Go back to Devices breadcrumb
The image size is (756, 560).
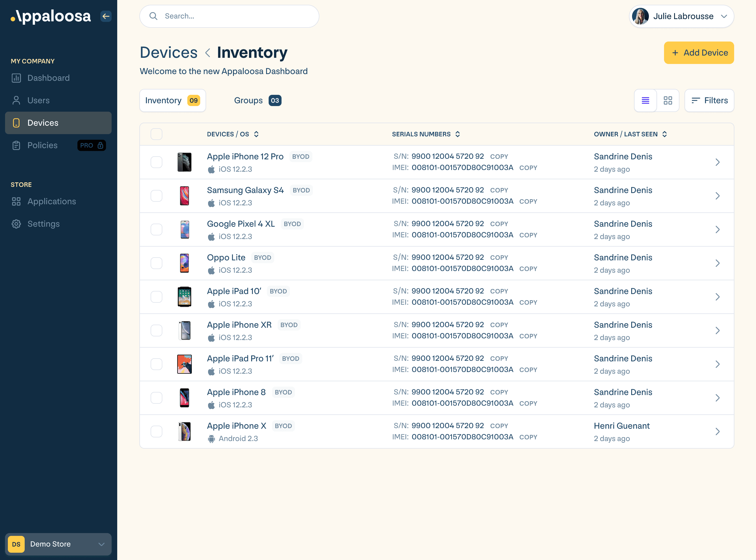(169, 52)
